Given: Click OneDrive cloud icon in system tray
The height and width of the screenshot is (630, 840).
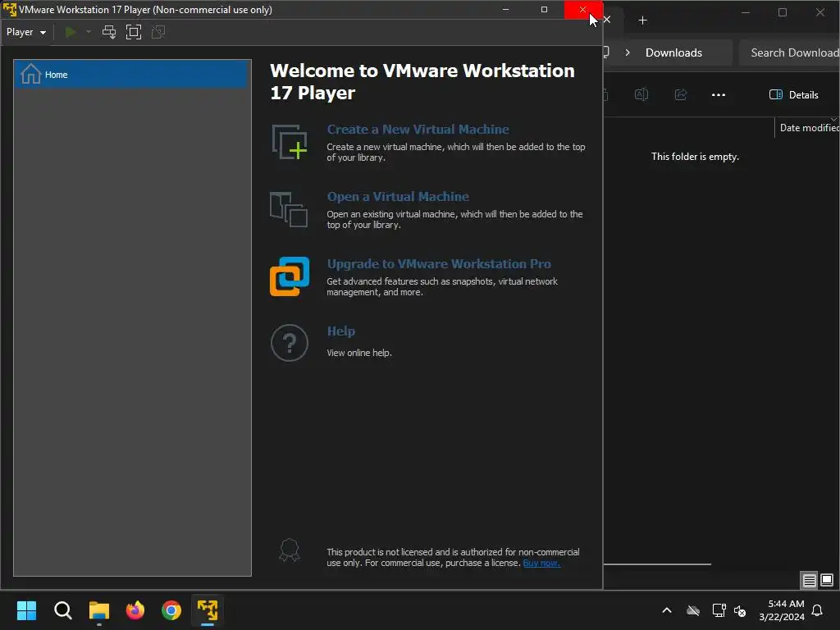Looking at the screenshot, I should pyautogui.click(x=693, y=610).
